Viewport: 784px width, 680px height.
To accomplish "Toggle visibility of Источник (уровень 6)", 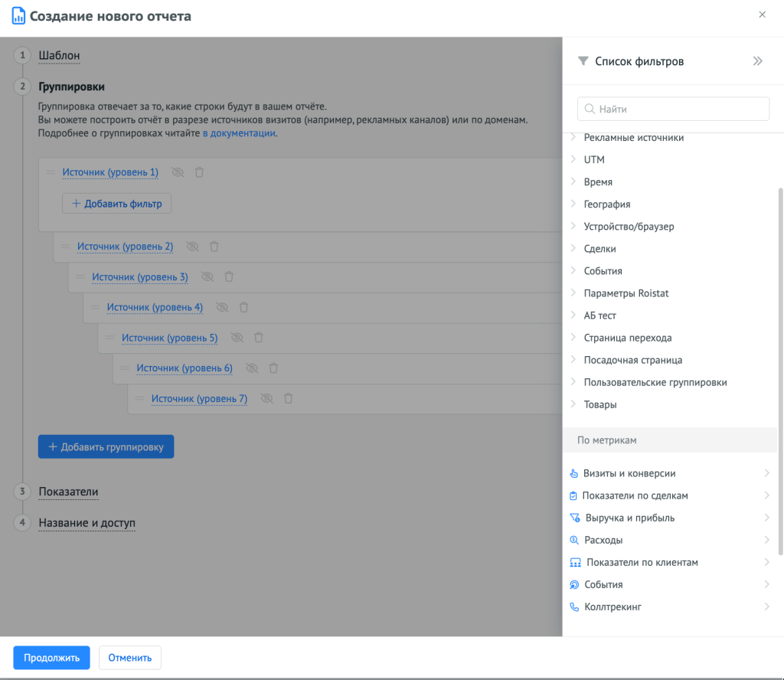I will pyautogui.click(x=252, y=368).
